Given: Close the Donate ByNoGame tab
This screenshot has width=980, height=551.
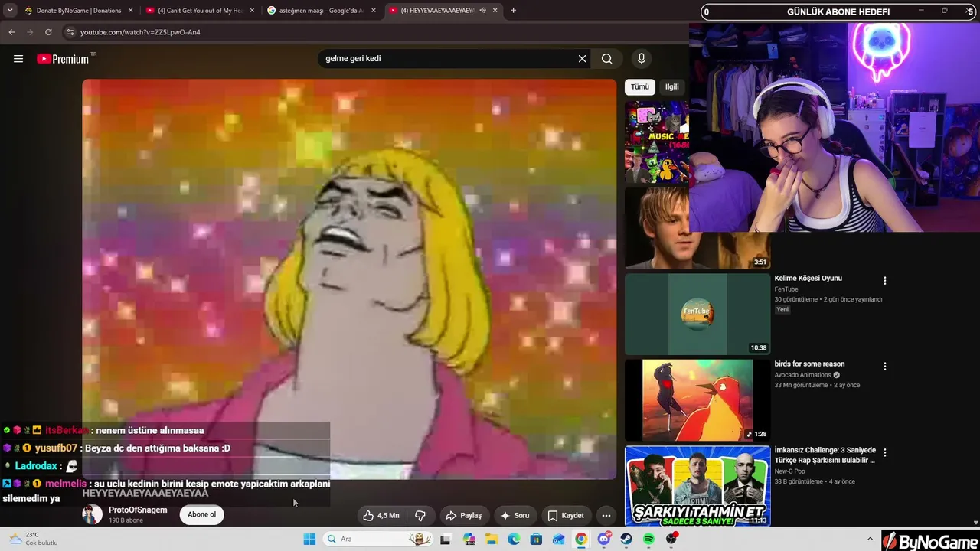Looking at the screenshot, I should click(131, 11).
